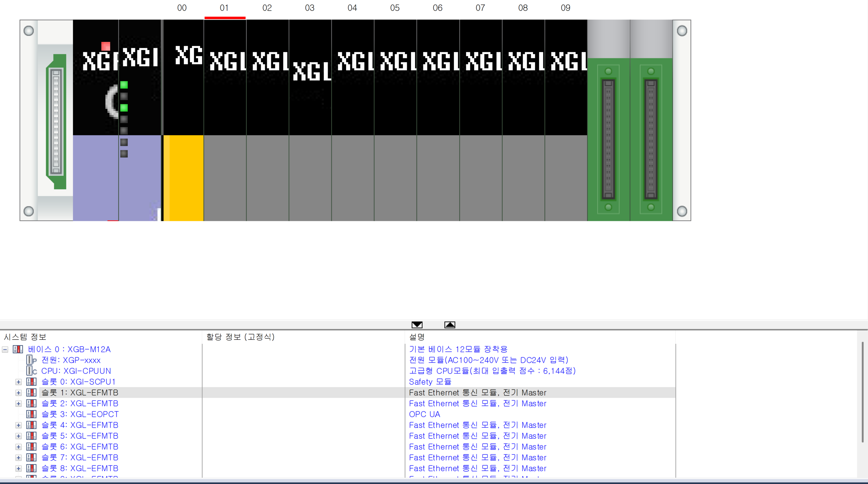Click the 할당 정보 (고정식) column header

pos(303,337)
